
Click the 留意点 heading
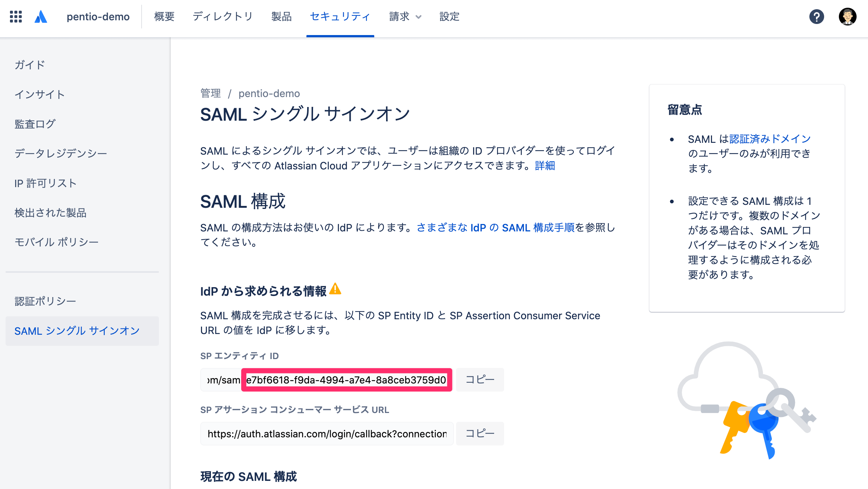[x=685, y=110]
